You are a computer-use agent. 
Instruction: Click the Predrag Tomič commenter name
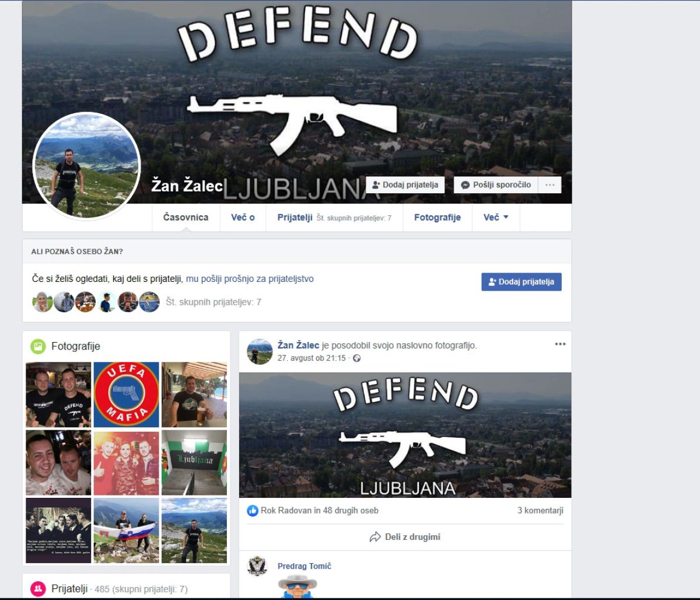304,566
